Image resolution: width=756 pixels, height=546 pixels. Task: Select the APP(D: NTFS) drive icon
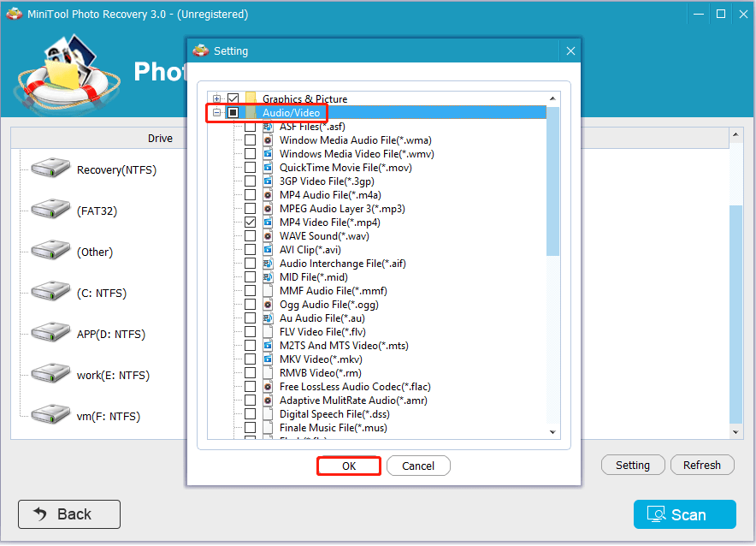(x=50, y=332)
